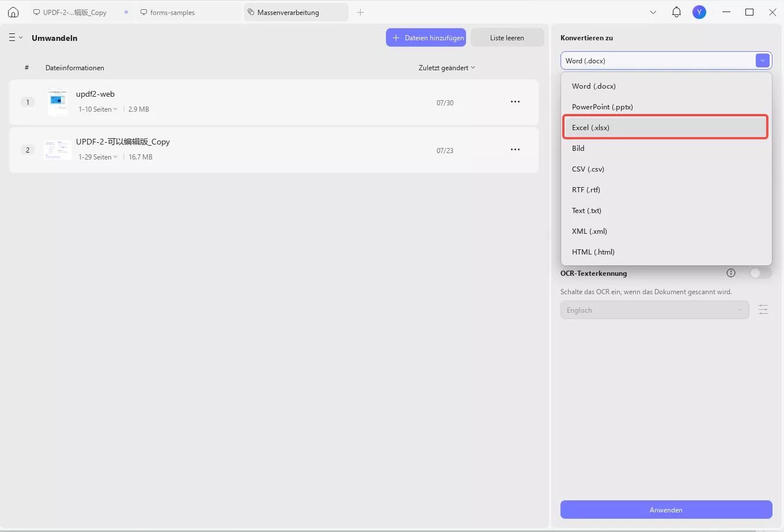Click the OCR info icon

coord(731,273)
